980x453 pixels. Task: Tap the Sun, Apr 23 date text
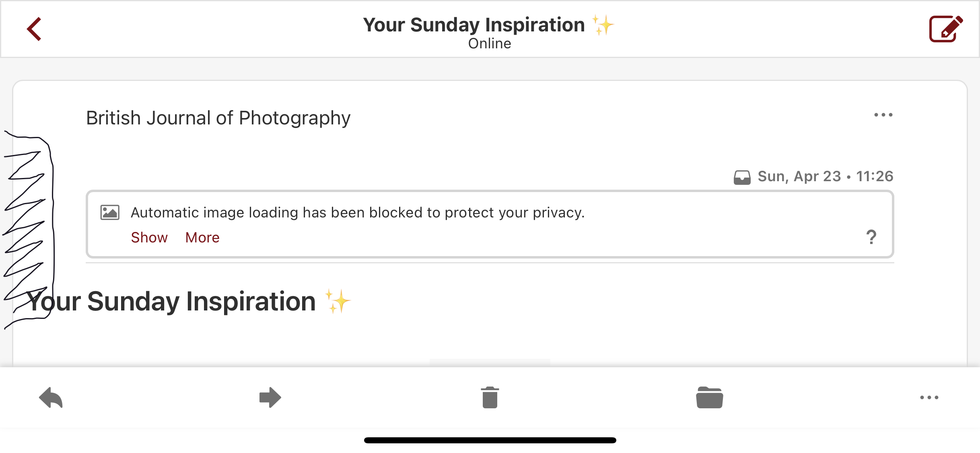coord(799,176)
